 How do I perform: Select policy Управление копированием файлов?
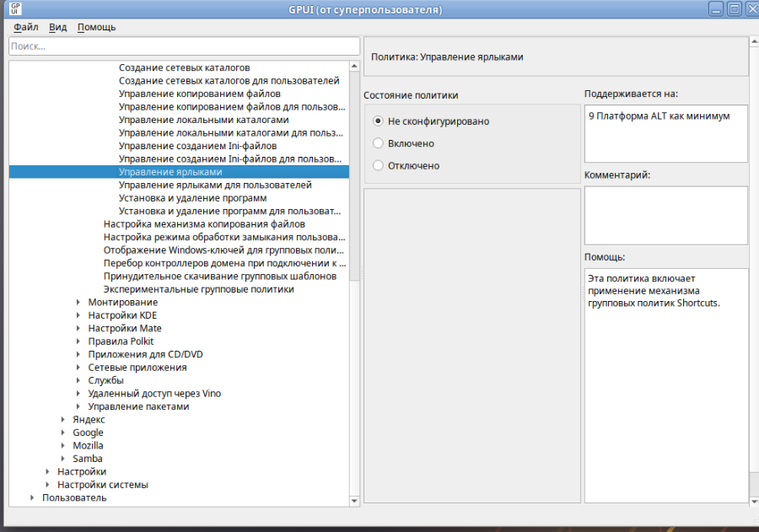click(199, 94)
